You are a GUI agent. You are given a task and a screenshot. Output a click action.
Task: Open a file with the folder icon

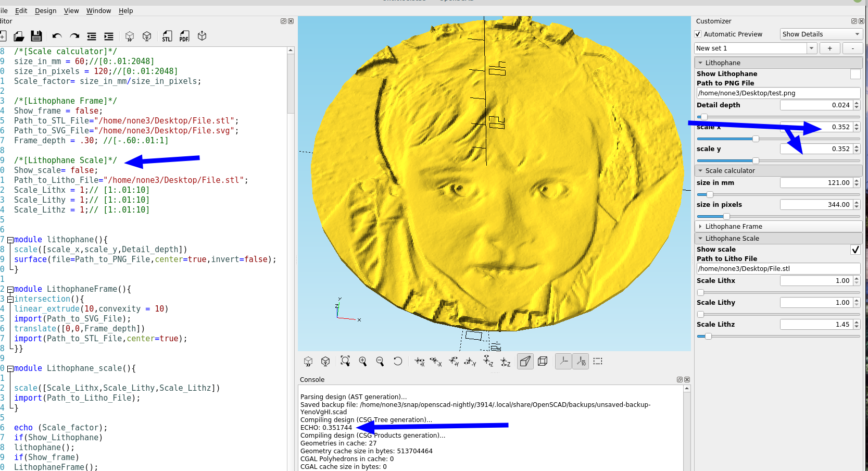(19, 36)
